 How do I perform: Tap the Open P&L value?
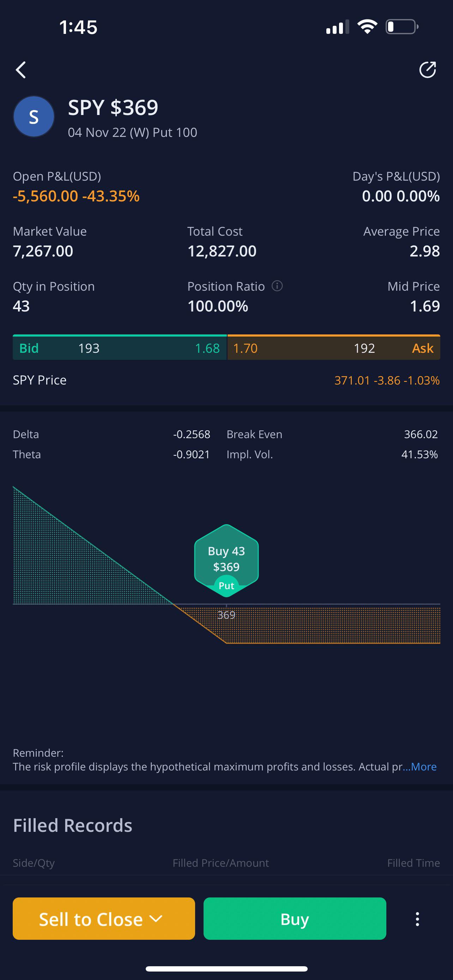pyautogui.click(x=76, y=196)
